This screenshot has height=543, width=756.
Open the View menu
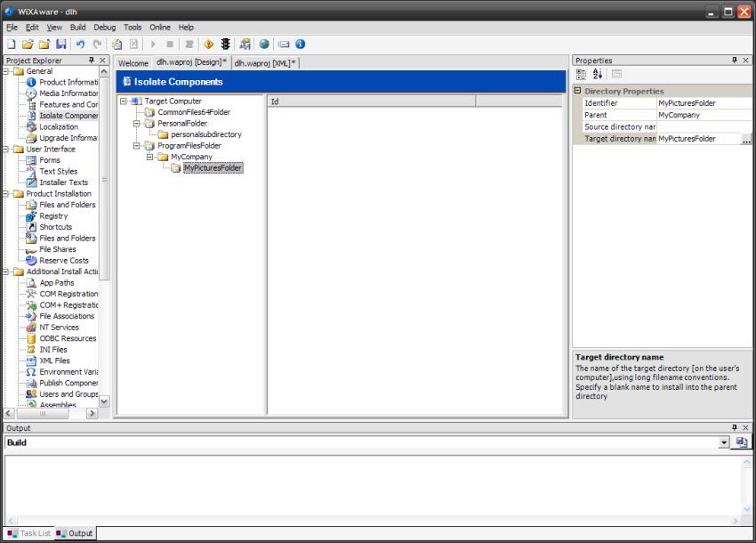point(54,28)
